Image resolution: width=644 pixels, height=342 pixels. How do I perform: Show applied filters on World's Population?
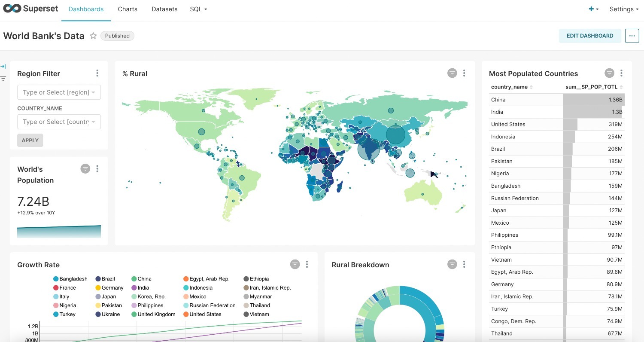85,168
